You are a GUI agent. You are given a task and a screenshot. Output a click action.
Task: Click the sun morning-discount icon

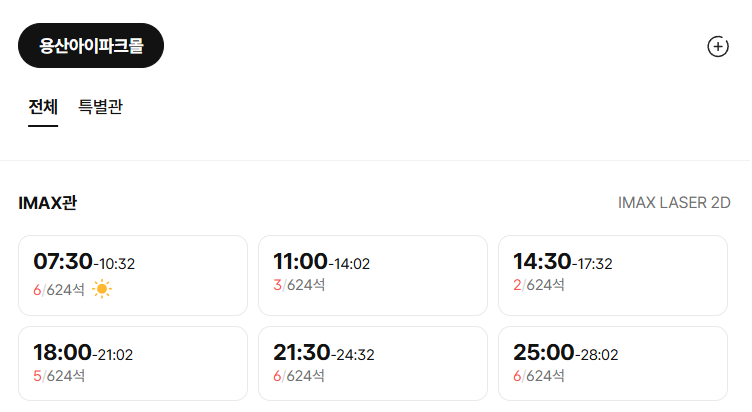click(102, 289)
